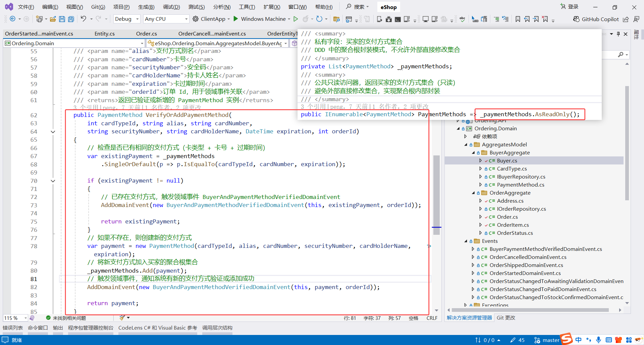The width and height of the screenshot is (644, 345).
Task: Select OrderStatus.cs in Solution Explorer
Action: [515, 233]
